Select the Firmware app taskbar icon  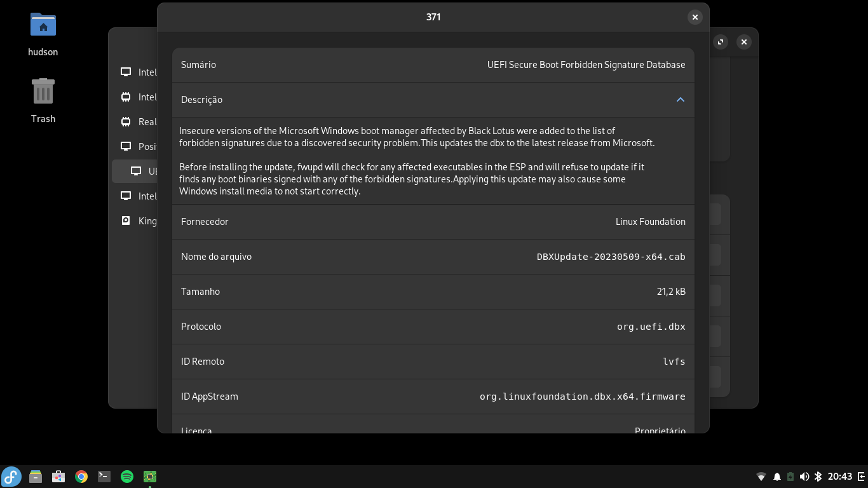coord(150,477)
